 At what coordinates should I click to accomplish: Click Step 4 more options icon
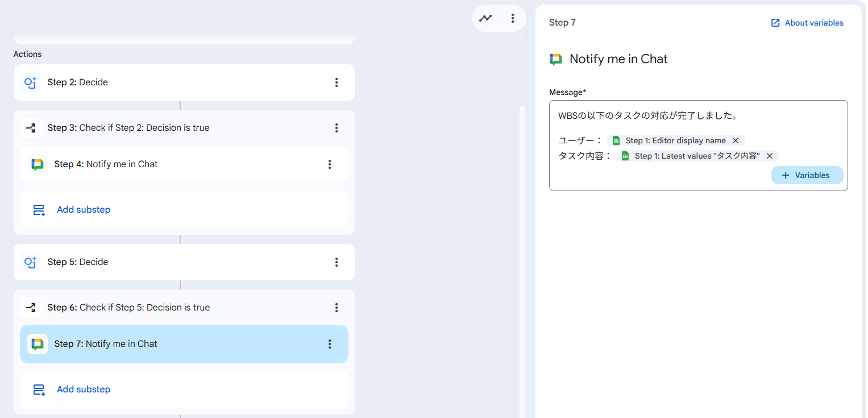pyautogui.click(x=330, y=164)
